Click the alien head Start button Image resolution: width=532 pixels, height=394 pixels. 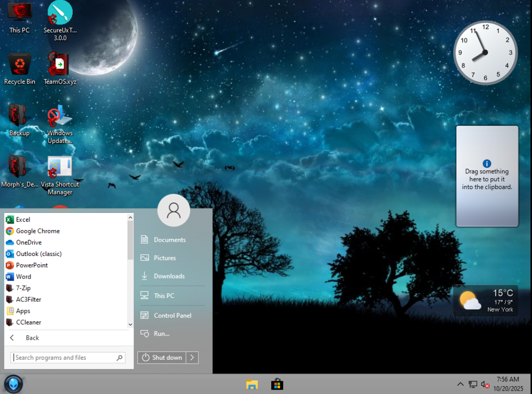(x=14, y=384)
